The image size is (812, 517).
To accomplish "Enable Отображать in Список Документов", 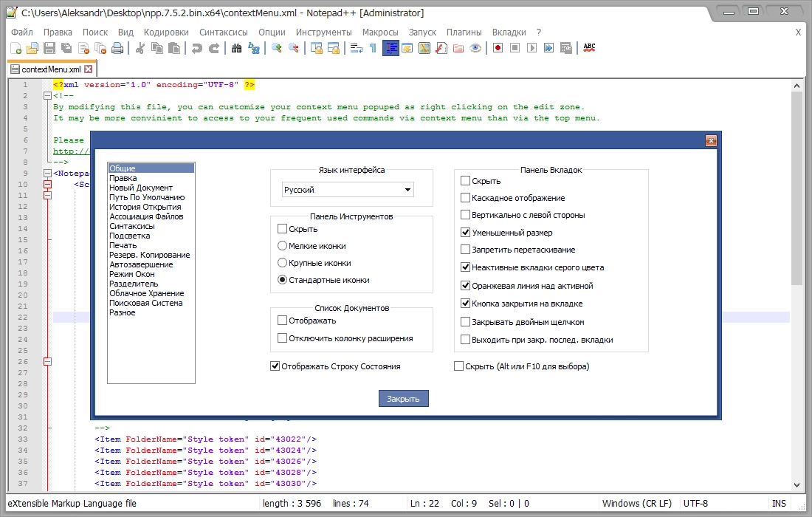I will coord(282,320).
